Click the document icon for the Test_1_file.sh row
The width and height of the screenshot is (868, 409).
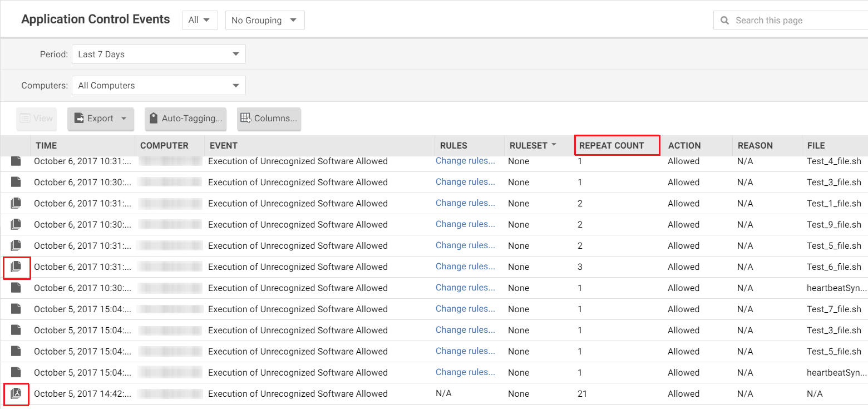(x=16, y=204)
